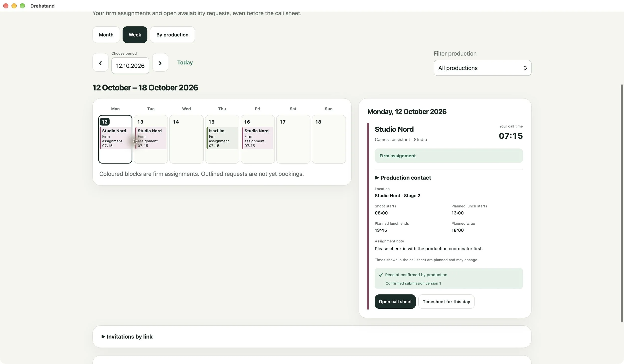Screen dimensions: 624x364
Task: Click Confirmed submission version 1 text
Action: coord(413,283)
